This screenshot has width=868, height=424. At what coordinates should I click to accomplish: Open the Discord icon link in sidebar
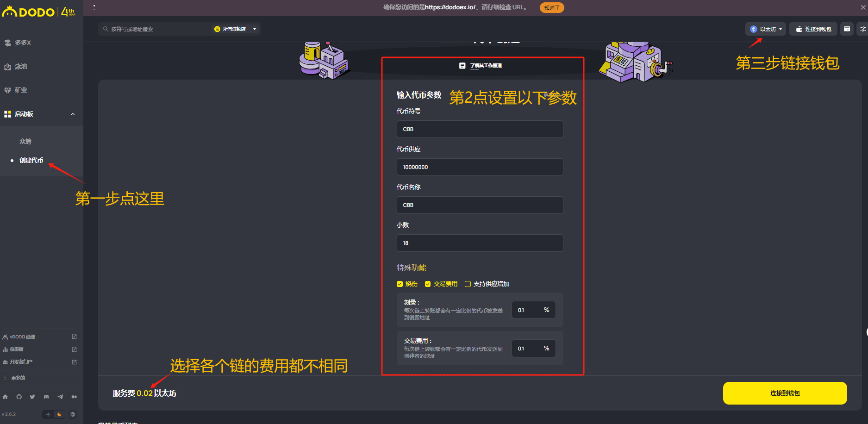46,397
